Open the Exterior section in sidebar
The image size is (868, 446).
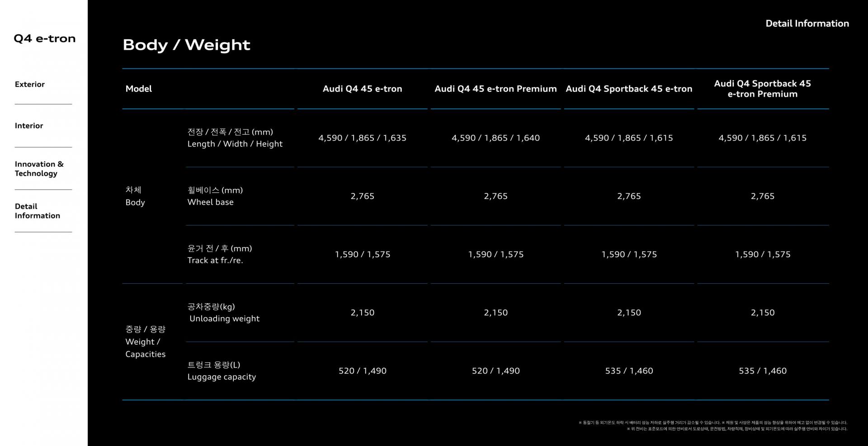(30, 85)
